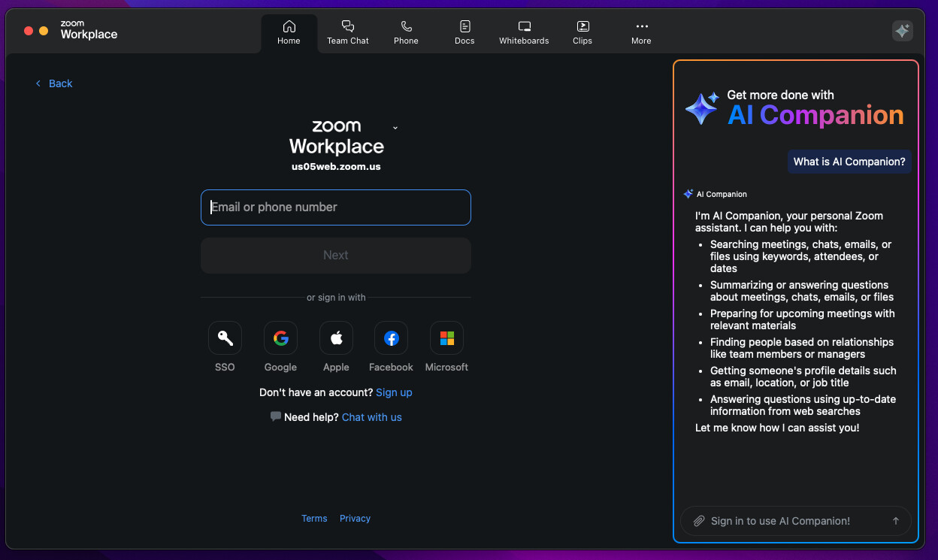This screenshot has height=560, width=938.
Task: Switch to the Phone tab
Action: [x=406, y=33]
